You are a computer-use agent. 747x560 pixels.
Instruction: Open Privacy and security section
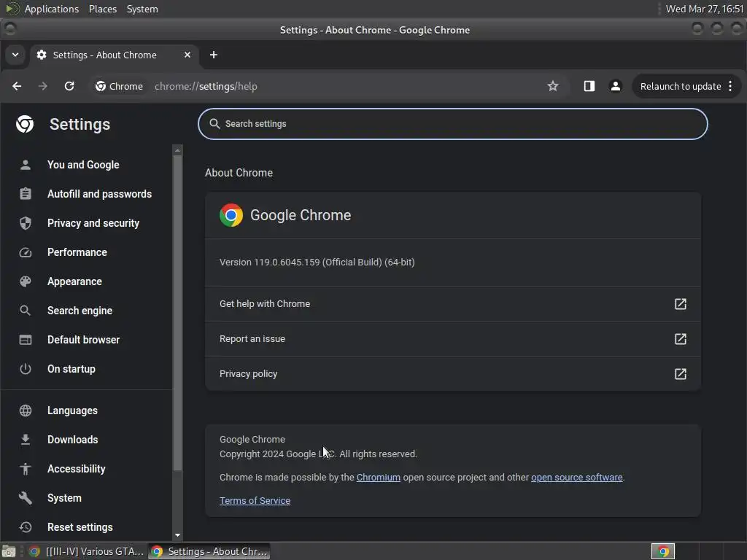[93, 223]
